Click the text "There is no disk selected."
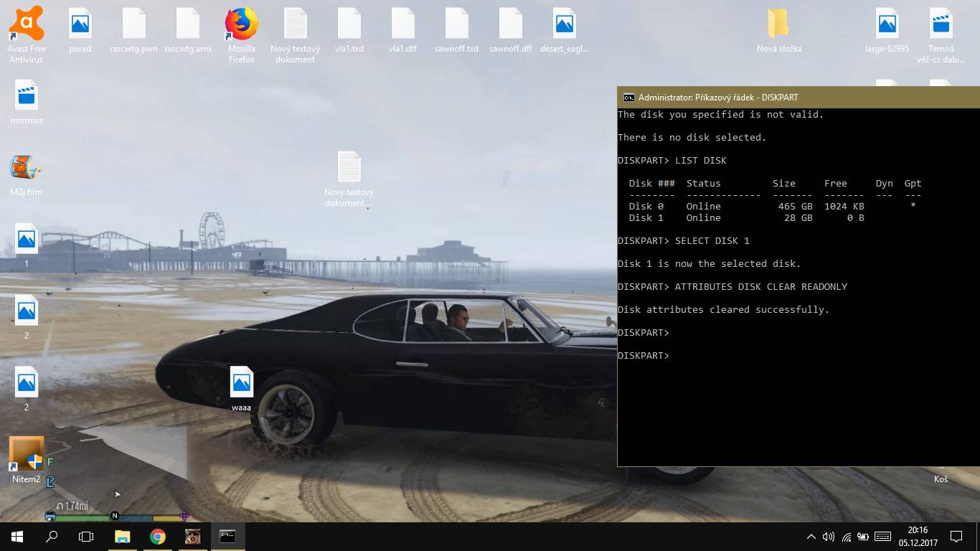 click(692, 138)
